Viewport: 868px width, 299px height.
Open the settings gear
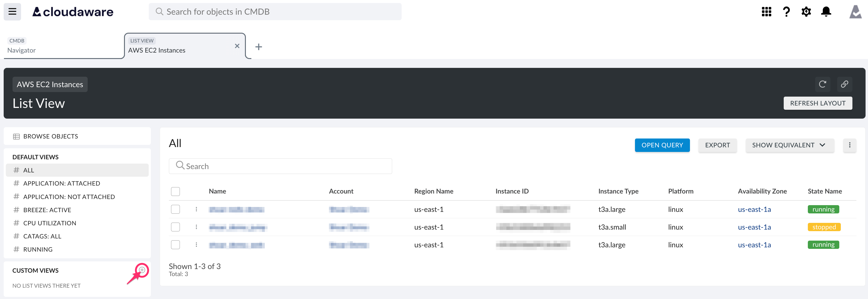806,12
